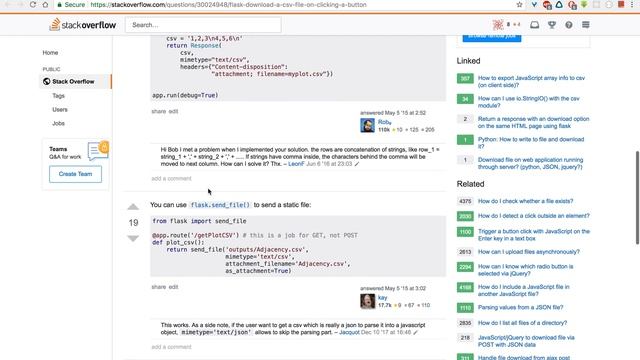Image resolution: width=640 pixels, height=360 pixels.
Task: Open LeonF's profile from comment
Action: point(296,164)
